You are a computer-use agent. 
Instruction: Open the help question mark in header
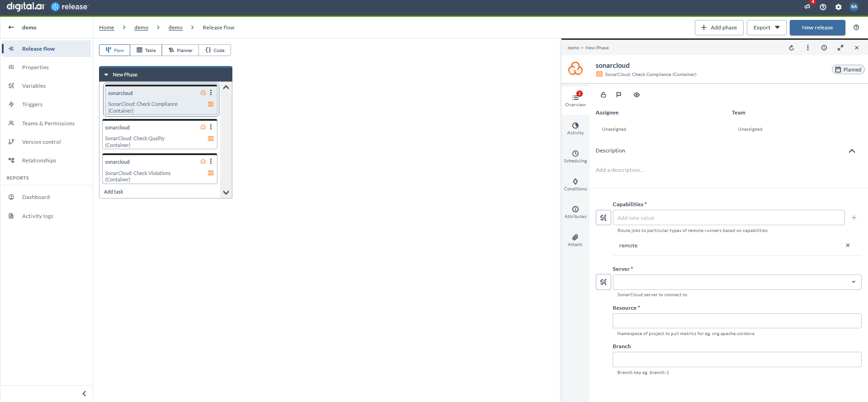click(x=823, y=7)
